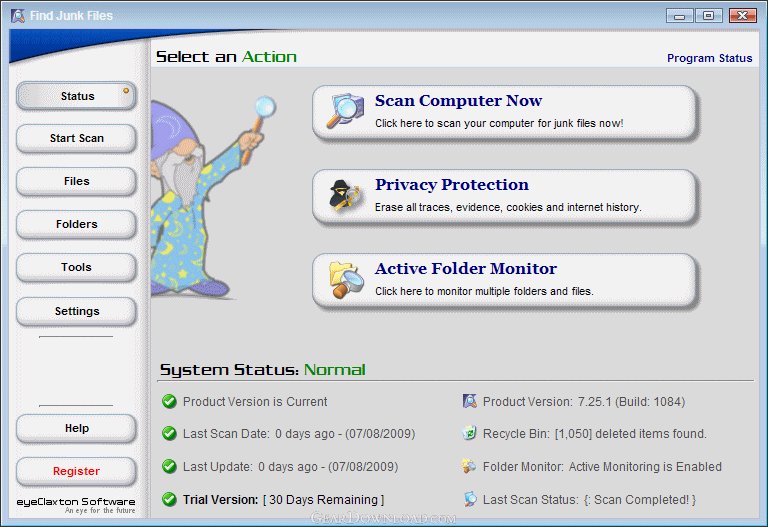The height and width of the screenshot is (527, 768).
Task: Select the Privacy Protection action
Action: (x=504, y=196)
